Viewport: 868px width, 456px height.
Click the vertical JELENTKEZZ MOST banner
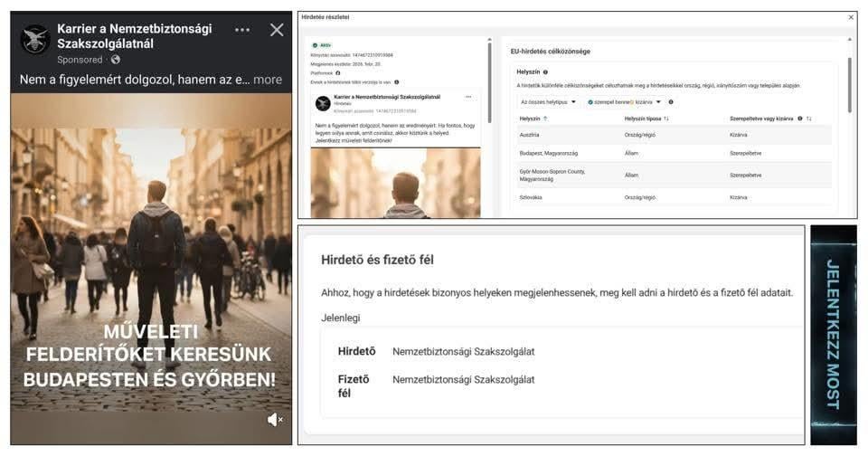833,335
